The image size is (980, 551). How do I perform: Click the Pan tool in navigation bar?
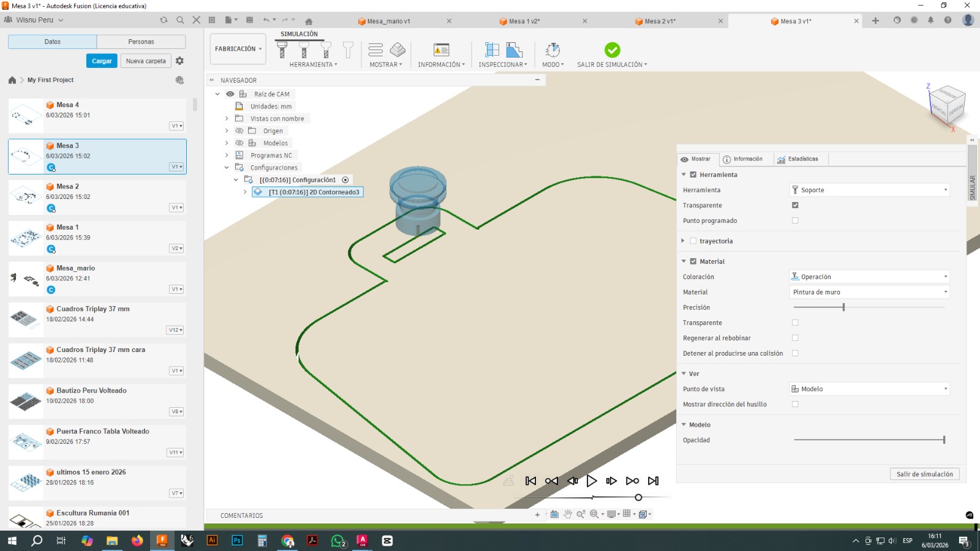[567, 514]
